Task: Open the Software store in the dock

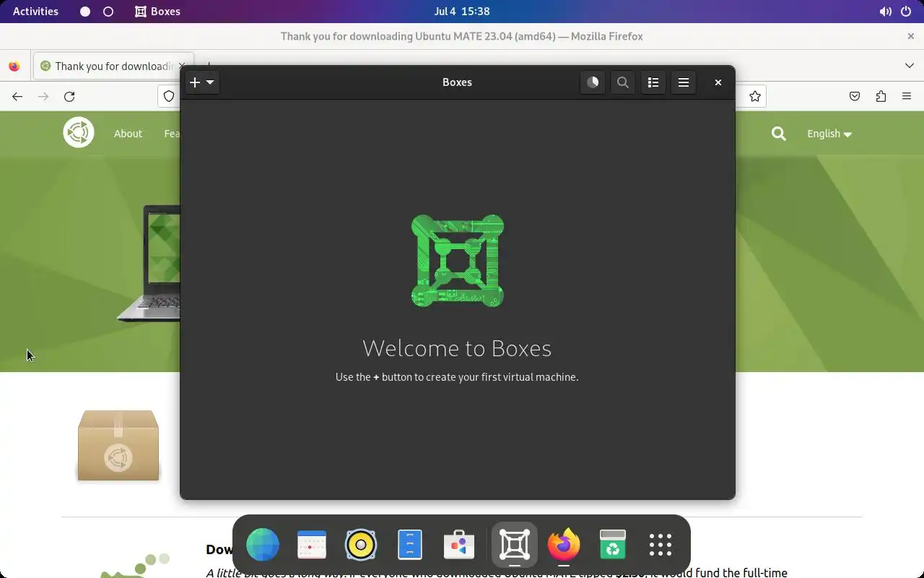Action: pos(459,545)
